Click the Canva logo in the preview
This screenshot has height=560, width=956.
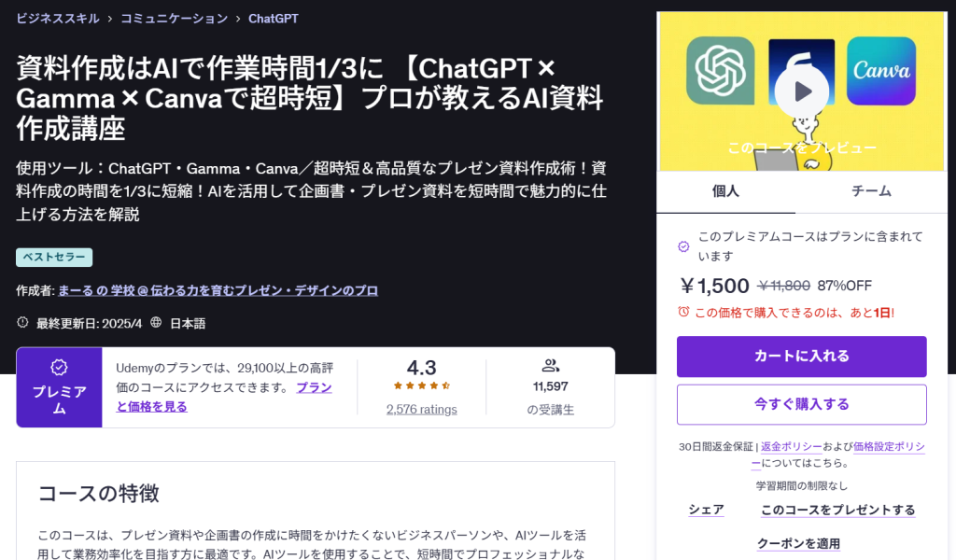(881, 70)
